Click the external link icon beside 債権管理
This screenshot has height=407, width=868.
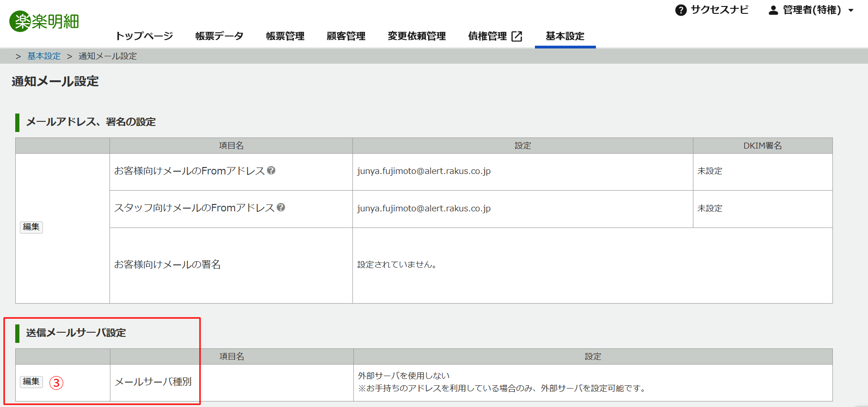pyautogui.click(x=517, y=36)
